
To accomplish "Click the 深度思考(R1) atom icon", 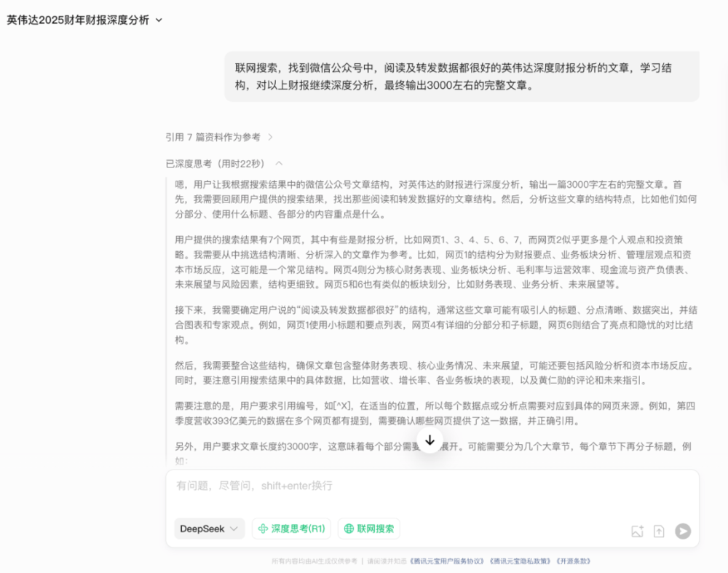I will tap(263, 529).
